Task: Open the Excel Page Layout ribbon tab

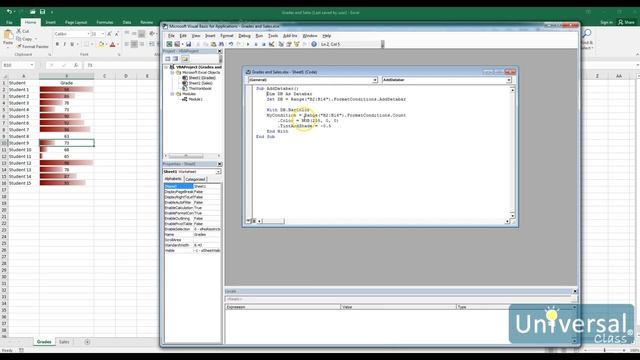Action: (76, 22)
